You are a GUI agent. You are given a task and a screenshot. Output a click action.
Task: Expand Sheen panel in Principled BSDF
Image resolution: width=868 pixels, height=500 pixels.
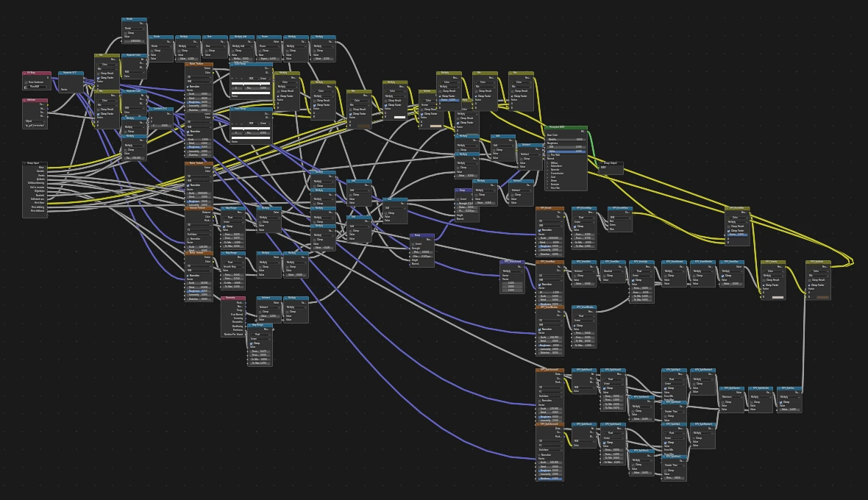[547, 181]
